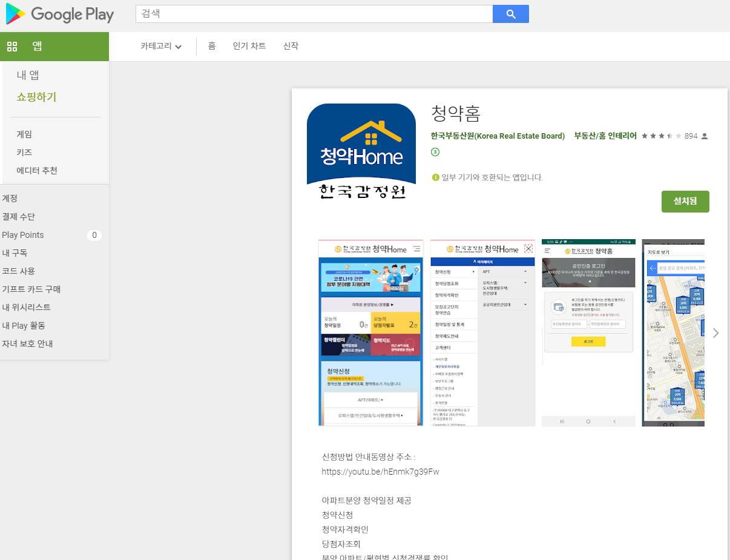Screen dimensions: 730x560
Task: Click the apps grid icon next to 앱
Action: tap(12, 47)
